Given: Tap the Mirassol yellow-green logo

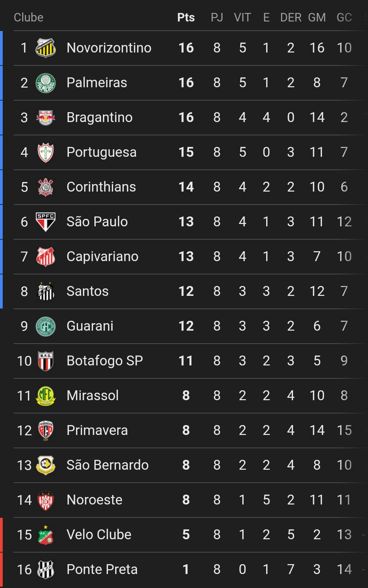Looking at the screenshot, I should coord(46,396).
